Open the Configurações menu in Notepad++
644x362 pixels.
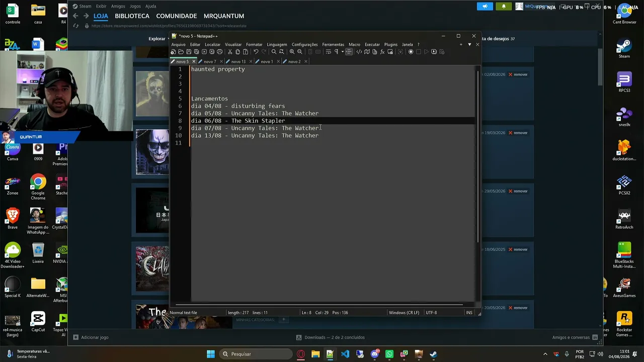click(304, 45)
